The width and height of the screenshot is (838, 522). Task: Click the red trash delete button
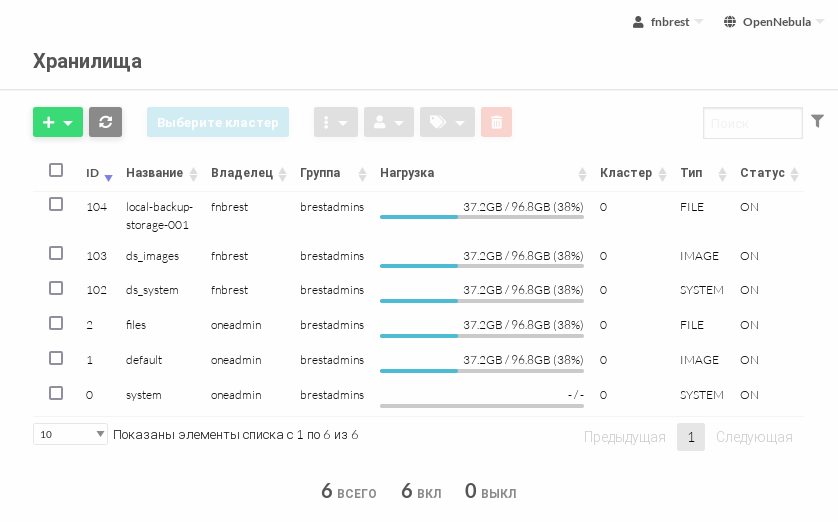[x=496, y=122]
